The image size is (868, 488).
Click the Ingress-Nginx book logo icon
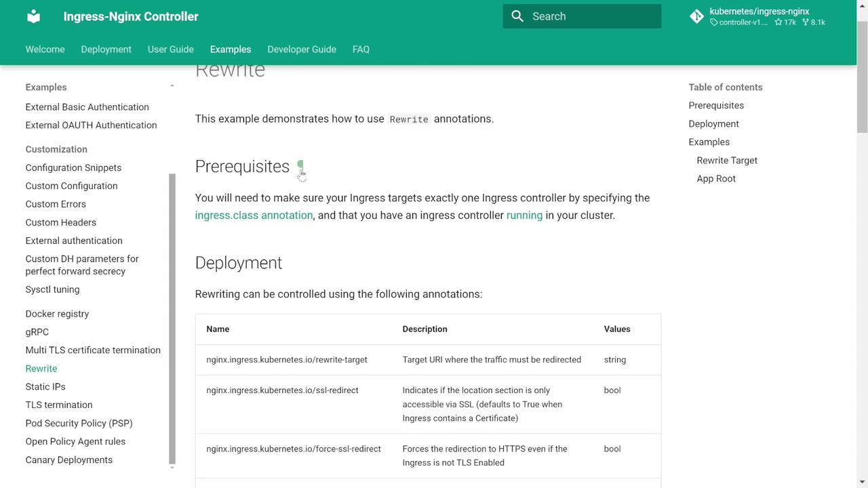tap(33, 16)
